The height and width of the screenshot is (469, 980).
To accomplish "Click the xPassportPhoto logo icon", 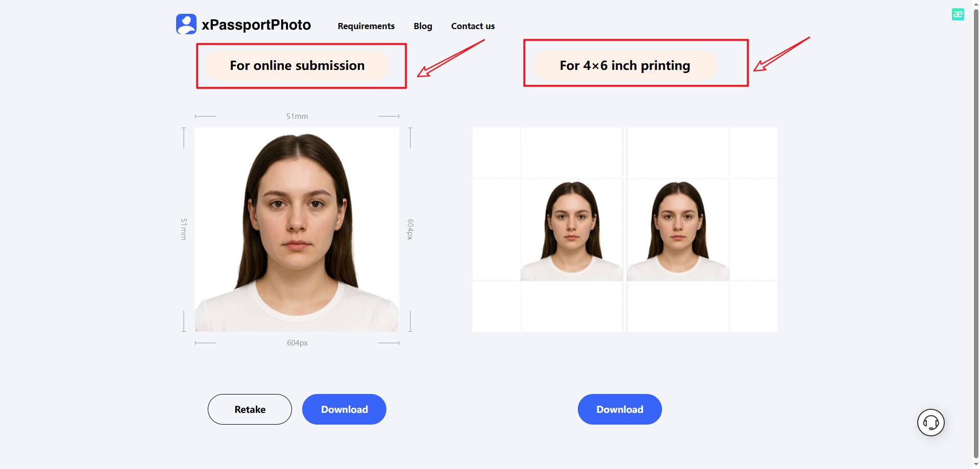I will coord(186,24).
